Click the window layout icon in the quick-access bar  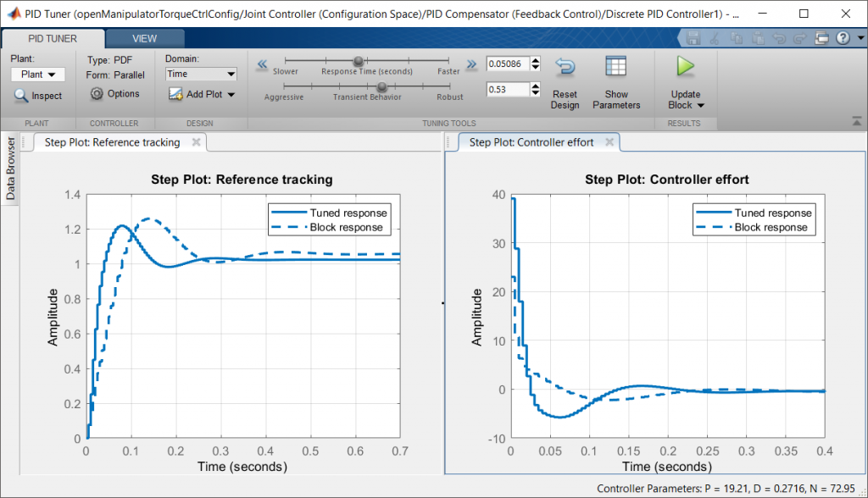click(821, 38)
